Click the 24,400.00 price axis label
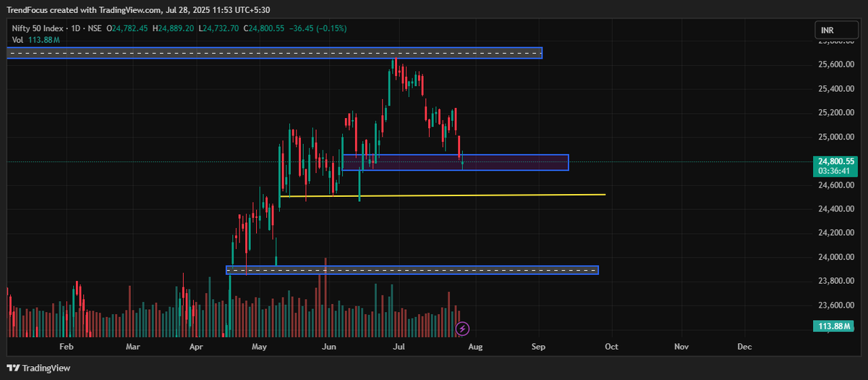This screenshot has width=868, height=380. click(x=836, y=208)
